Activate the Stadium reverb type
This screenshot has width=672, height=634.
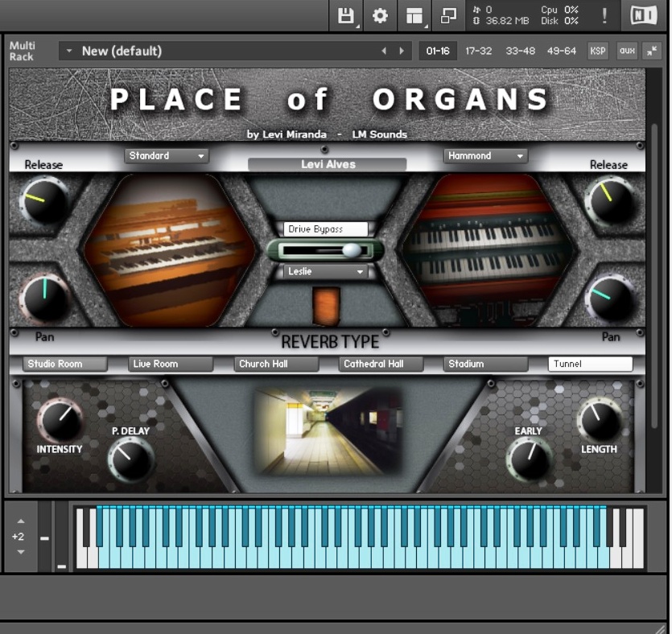[485, 364]
